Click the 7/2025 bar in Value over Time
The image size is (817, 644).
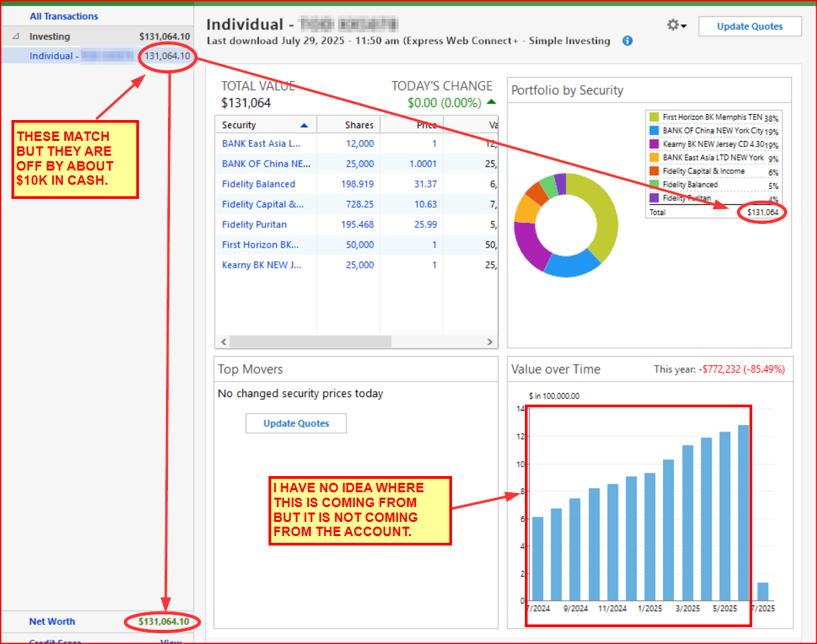pyautogui.click(x=762, y=591)
